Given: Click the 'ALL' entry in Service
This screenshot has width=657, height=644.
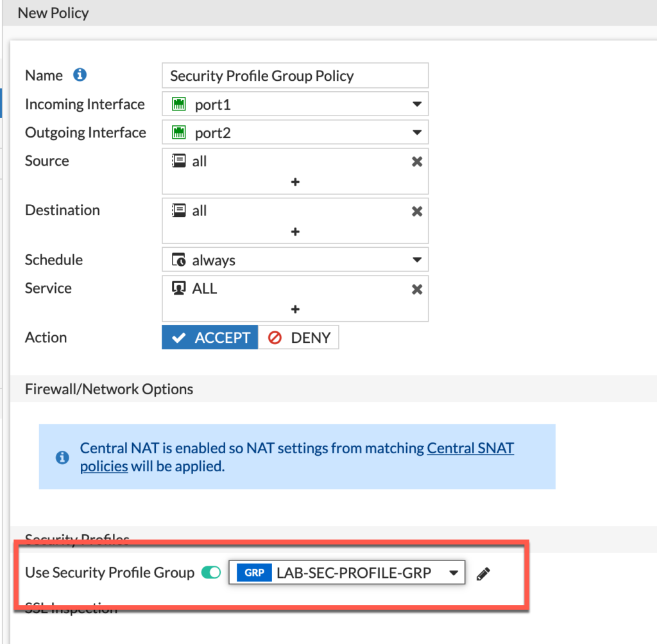Looking at the screenshot, I should (x=194, y=289).
